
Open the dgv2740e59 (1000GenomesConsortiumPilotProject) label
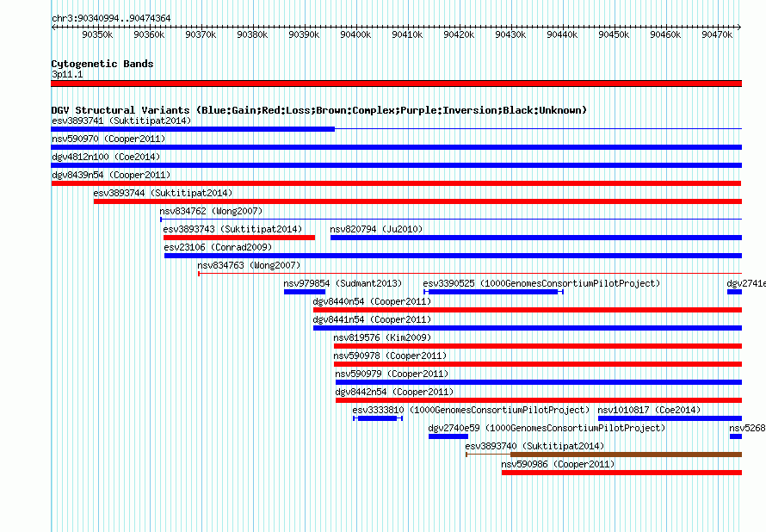(547, 428)
